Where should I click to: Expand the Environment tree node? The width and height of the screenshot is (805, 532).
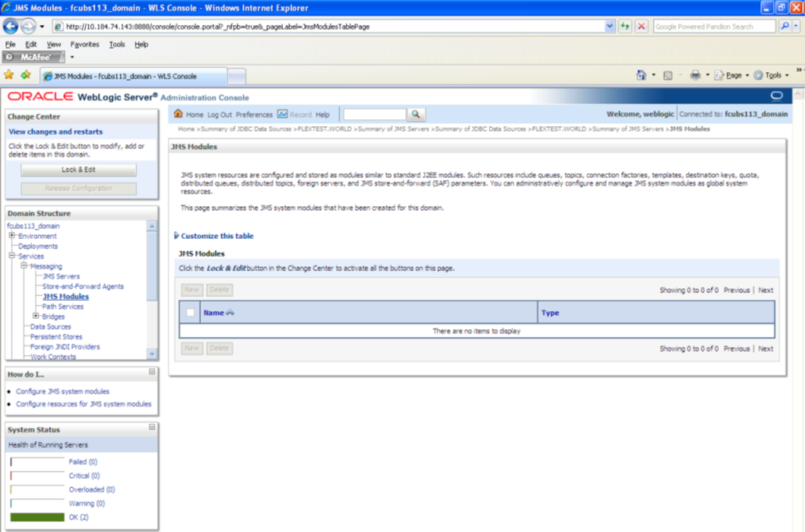pyautogui.click(x=12, y=236)
